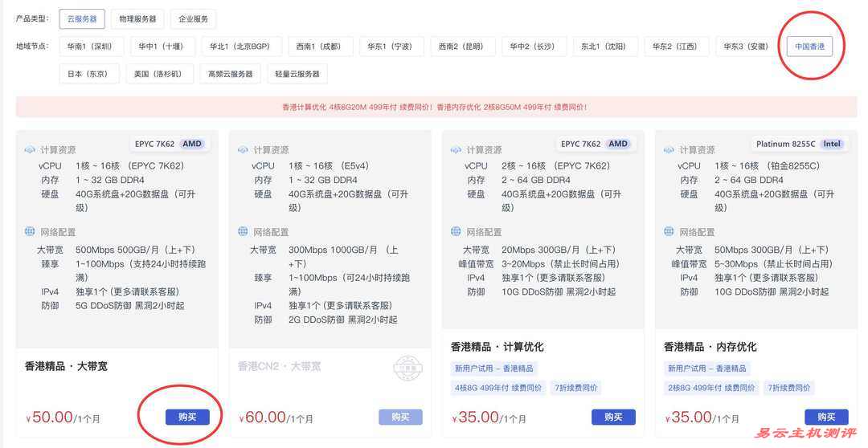The image size is (868, 448).
Task: Click 7折续费同价 tag in 内存优化 card
Action: tap(789, 388)
